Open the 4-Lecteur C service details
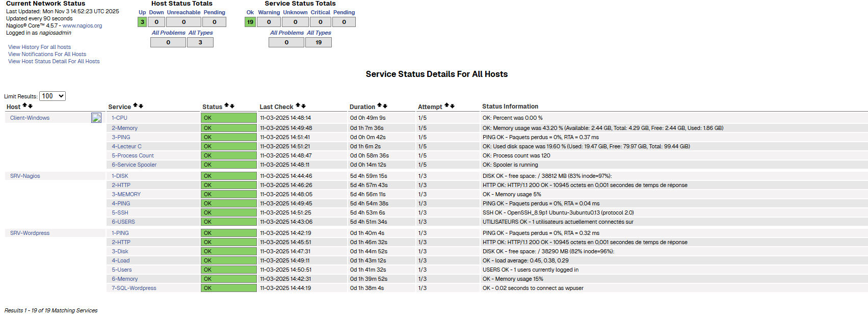868x318 pixels. coord(126,146)
